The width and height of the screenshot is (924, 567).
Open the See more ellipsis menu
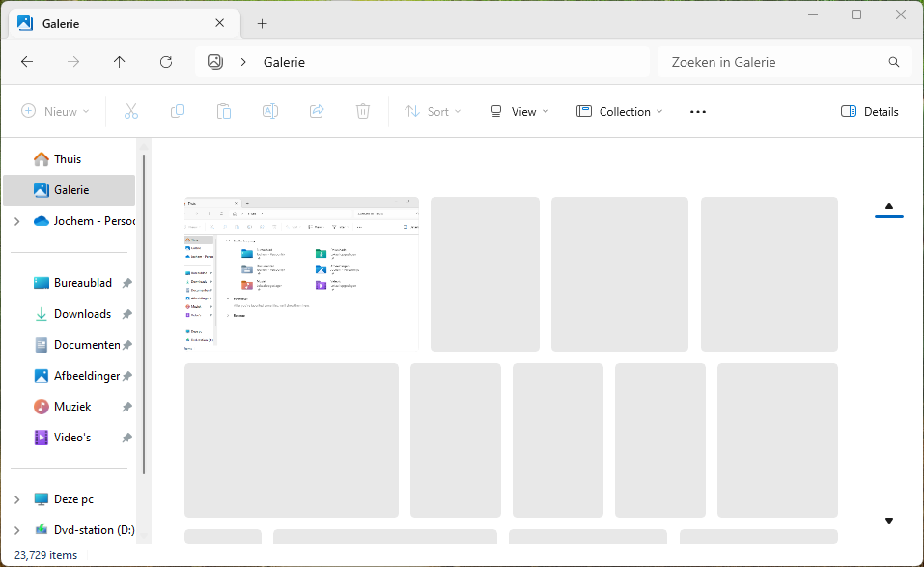click(x=698, y=112)
